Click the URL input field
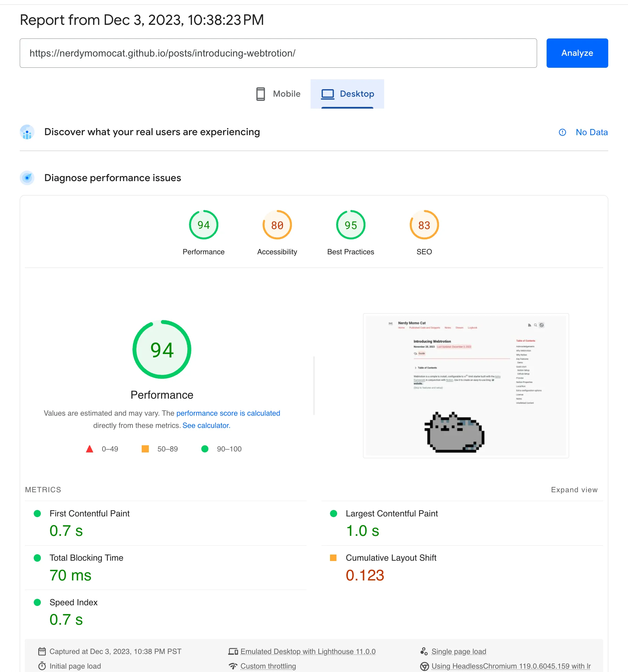Viewport: 628px width, 672px height. click(278, 53)
